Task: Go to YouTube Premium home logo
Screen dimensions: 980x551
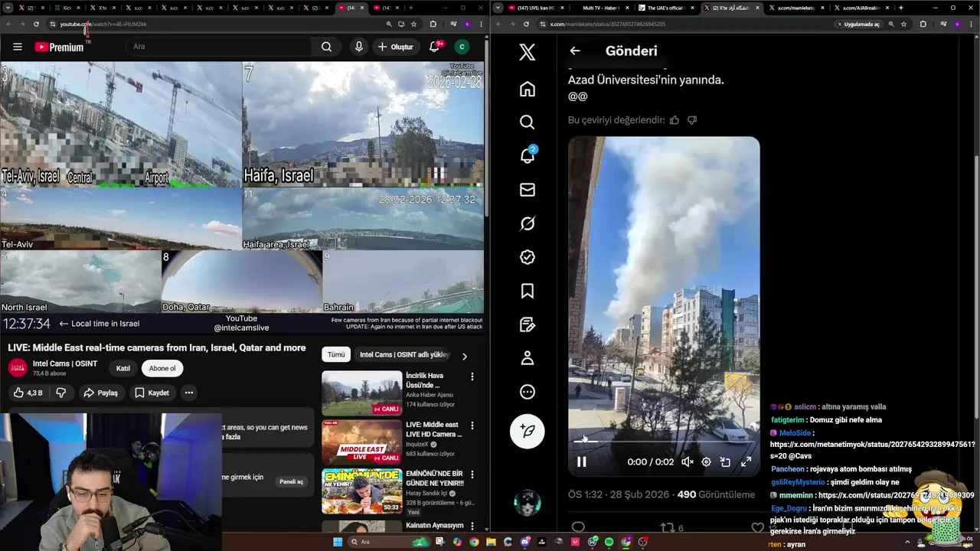Action: pyautogui.click(x=60, y=47)
